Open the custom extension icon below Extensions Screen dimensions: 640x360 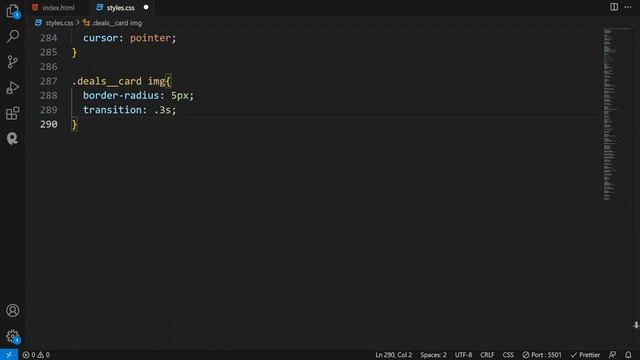click(13, 139)
